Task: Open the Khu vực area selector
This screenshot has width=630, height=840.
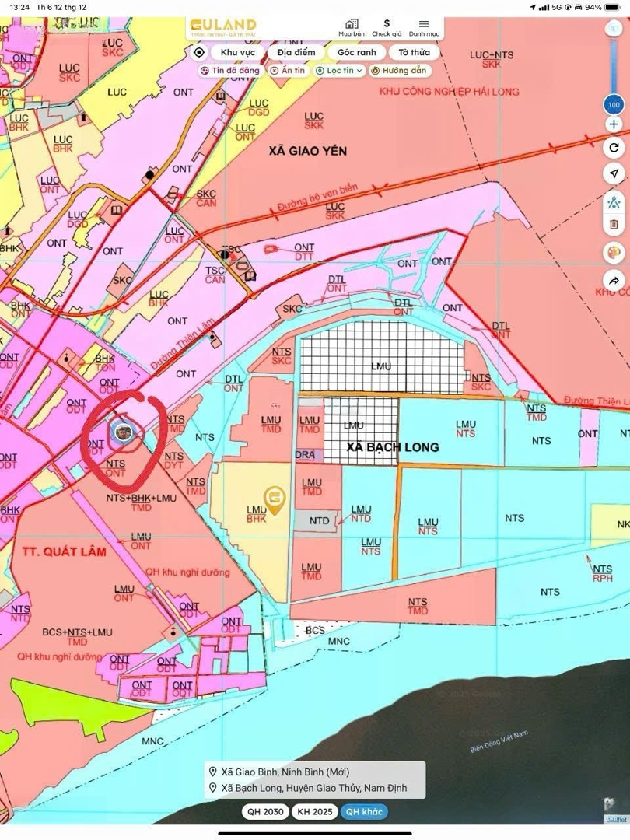Action: (237, 52)
